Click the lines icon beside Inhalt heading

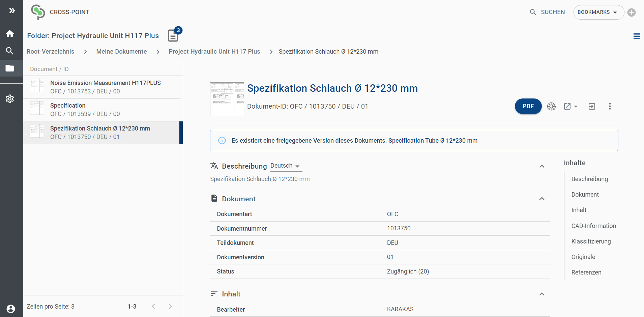tap(214, 294)
